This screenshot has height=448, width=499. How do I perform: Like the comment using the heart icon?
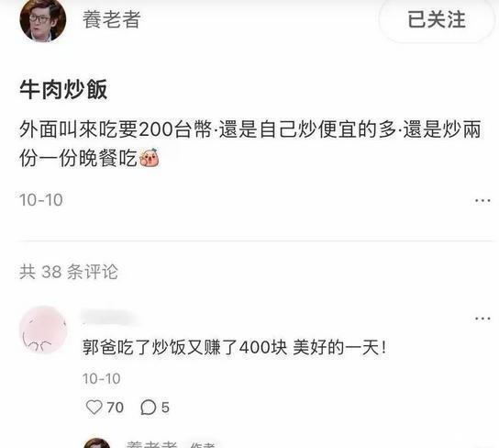point(94,408)
